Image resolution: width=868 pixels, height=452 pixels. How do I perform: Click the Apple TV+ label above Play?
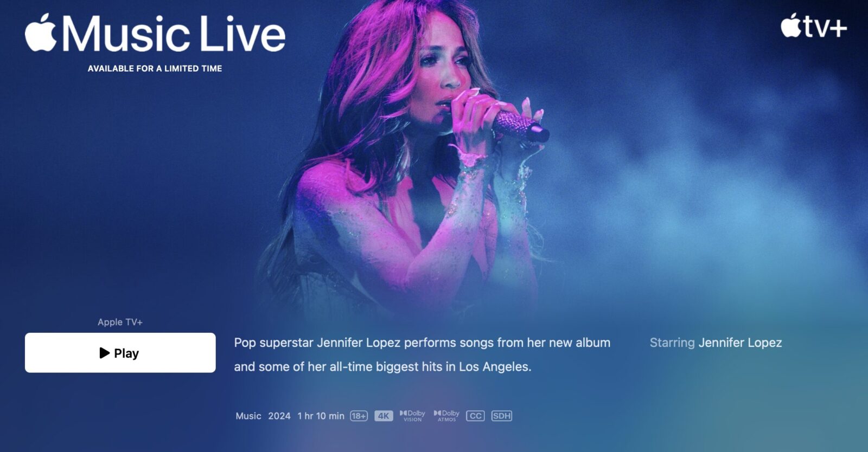[x=120, y=322]
